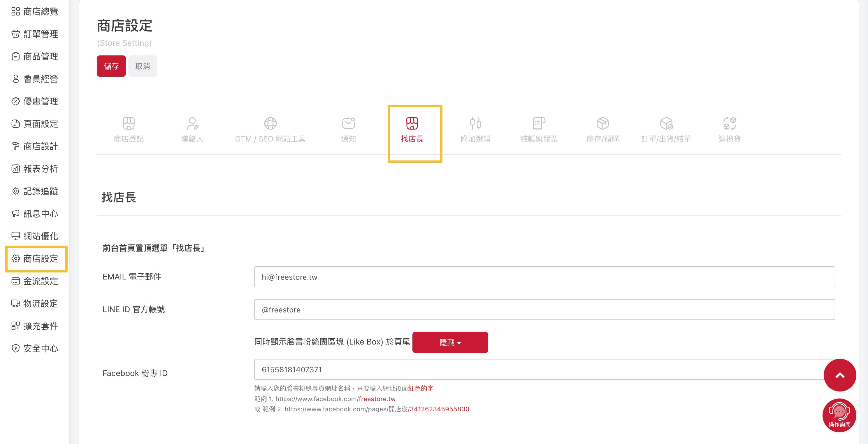Click the red scroll-to-top arrow button
This screenshot has width=868, height=444.
[x=840, y=375]
